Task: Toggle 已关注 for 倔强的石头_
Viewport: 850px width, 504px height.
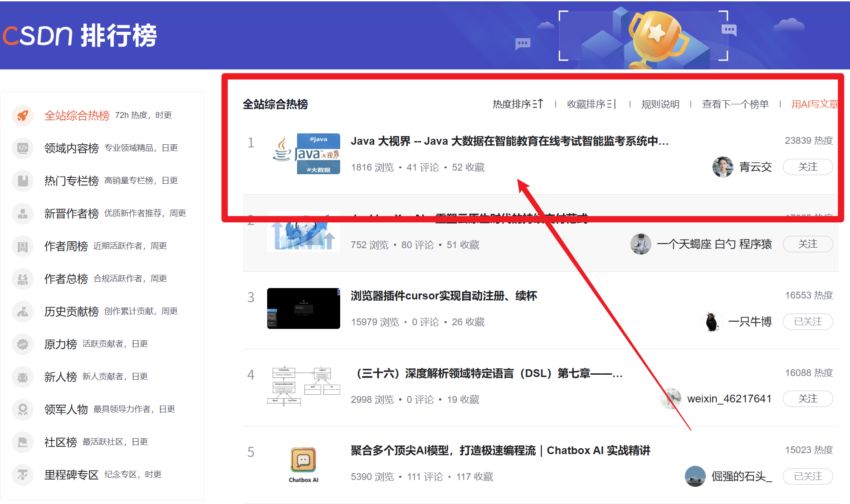Action: tap(808, 476)
